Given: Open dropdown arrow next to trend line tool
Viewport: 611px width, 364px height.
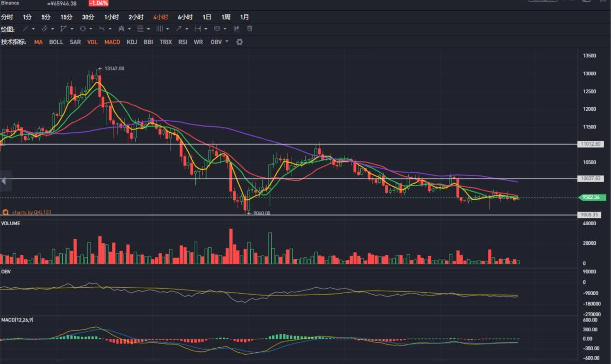Looking at the screenshot, I should pos(34,29).
